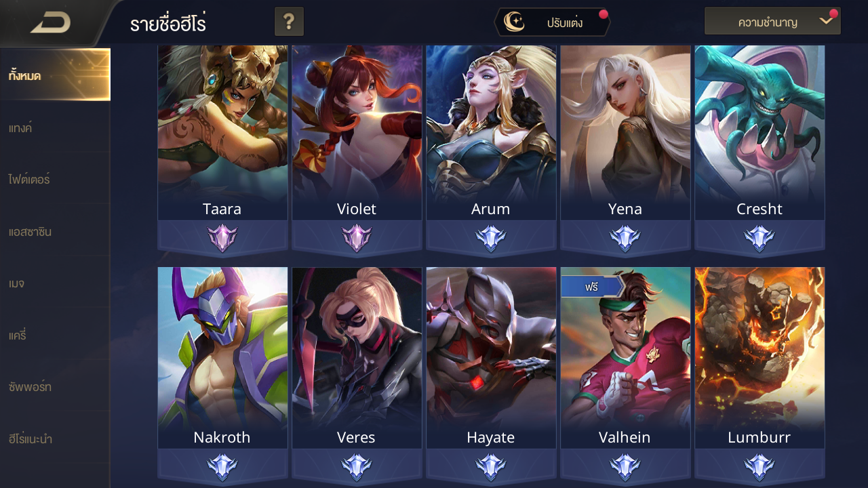
Task: Click Taara's purple mastery badge
Action: pyautogui.click(x=222, y=238)
